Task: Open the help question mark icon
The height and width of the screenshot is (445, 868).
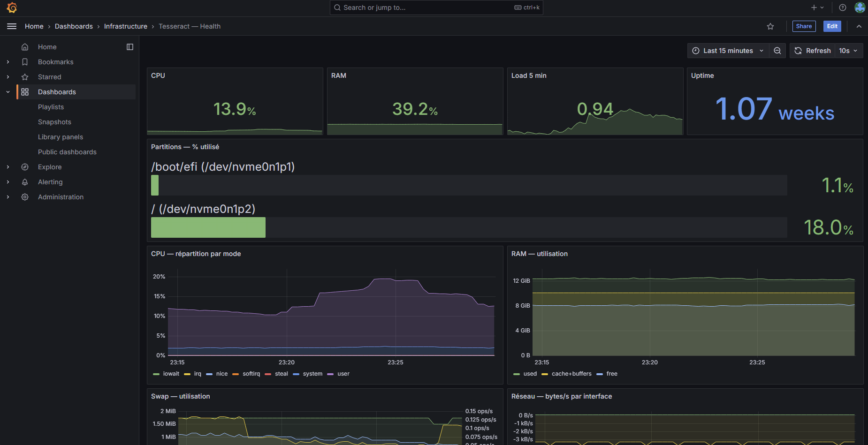Action: click(843, 8)
